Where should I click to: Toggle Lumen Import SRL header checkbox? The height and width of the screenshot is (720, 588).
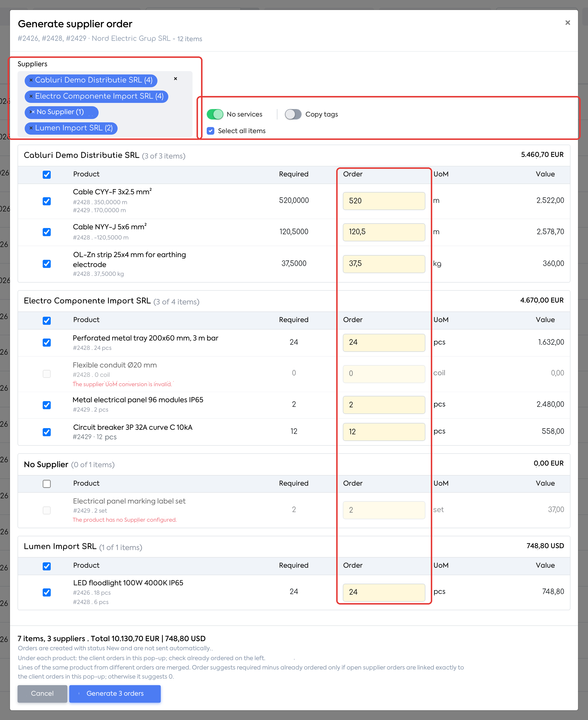tap(47, 566)
